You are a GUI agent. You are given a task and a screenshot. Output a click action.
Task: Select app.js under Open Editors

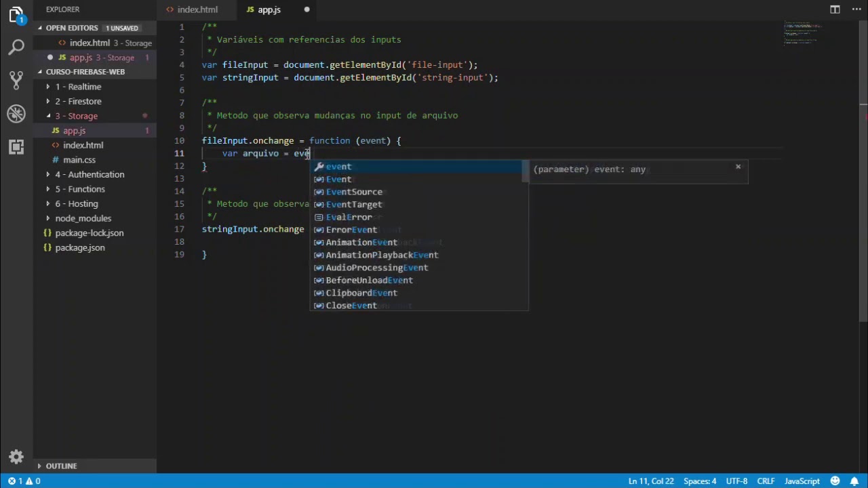95,58
